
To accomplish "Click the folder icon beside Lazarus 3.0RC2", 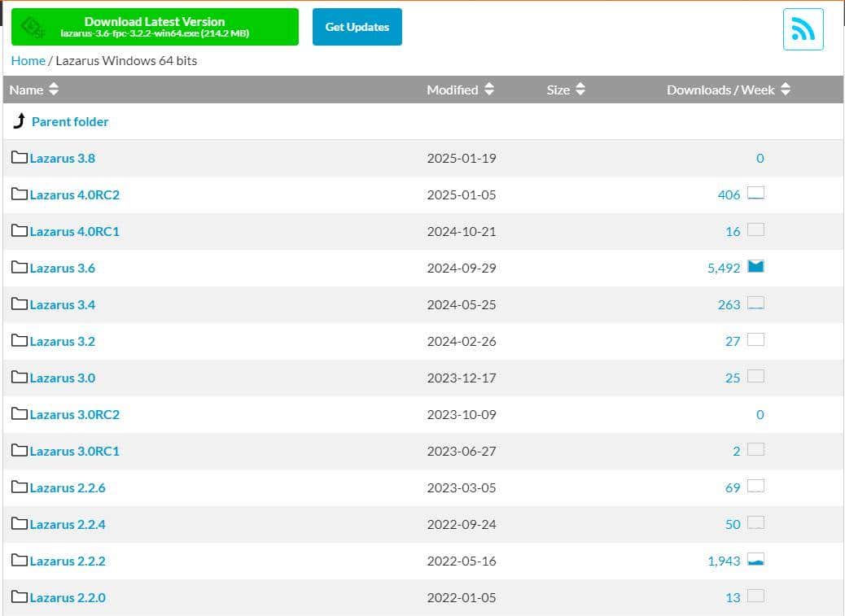I will click(x=20, y=414).
